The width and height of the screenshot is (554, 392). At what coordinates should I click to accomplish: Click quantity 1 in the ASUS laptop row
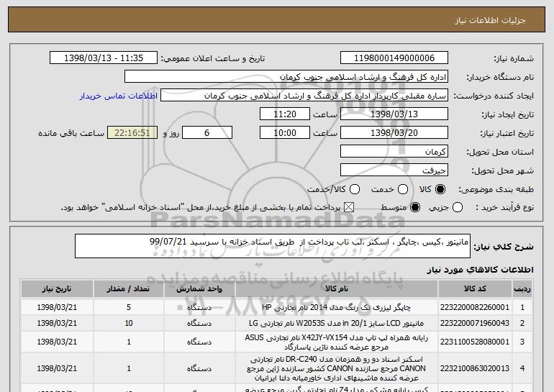click(x=129, y=342)
